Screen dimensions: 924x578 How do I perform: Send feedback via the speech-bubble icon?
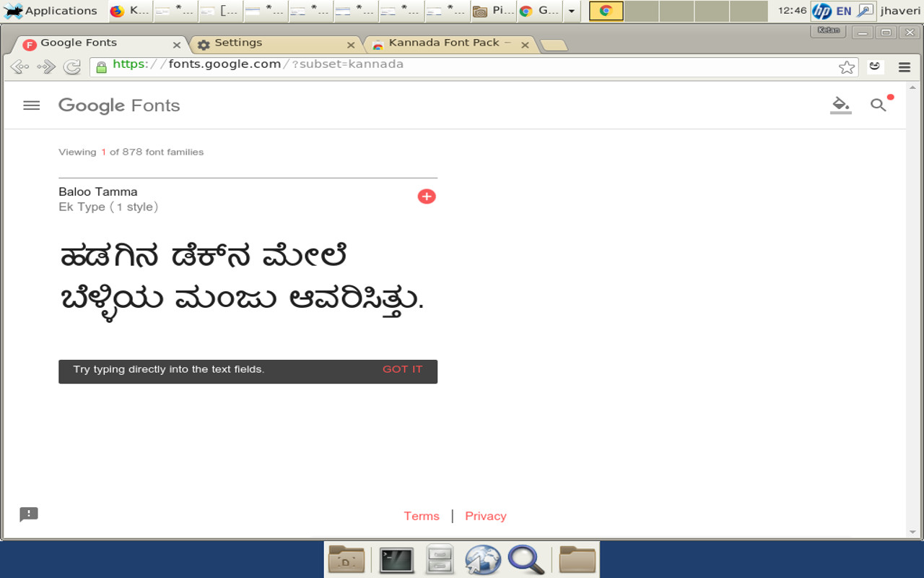point(27,514)
